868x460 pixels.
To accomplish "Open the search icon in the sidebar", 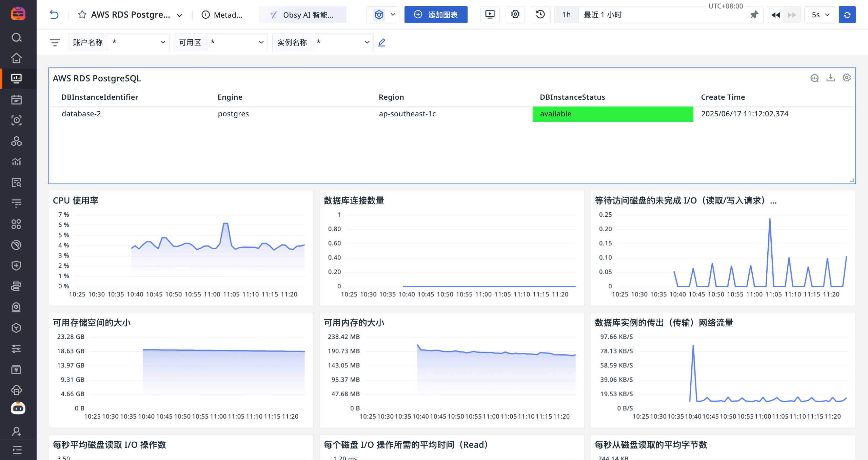I will (17, 37).
